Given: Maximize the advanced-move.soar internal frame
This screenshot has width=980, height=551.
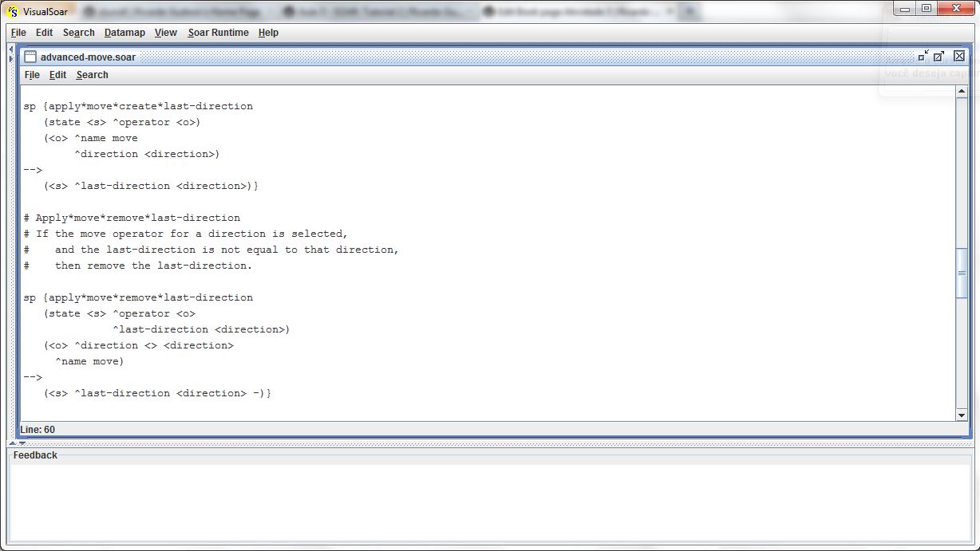Looking at the screenshot, I should coord(939,56).
